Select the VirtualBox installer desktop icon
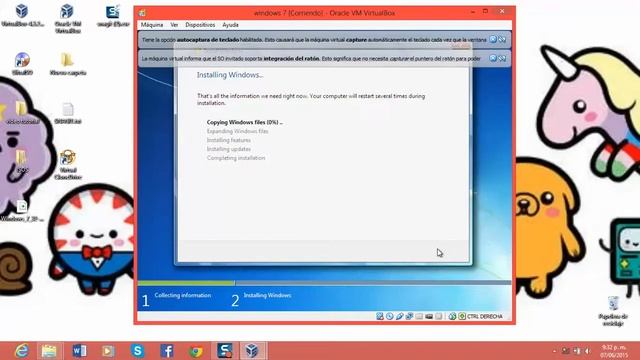The height and width of the screenshot is (360, 640). (x=22, y=15)
